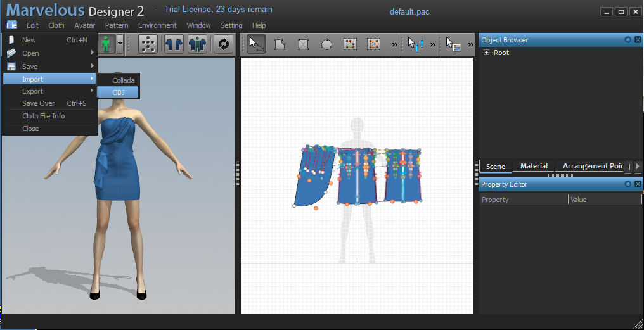644x330 pixels.
Task: Select the Edit Pattern arrow tool
Action: pyautogui.click(x=256, y=44)
